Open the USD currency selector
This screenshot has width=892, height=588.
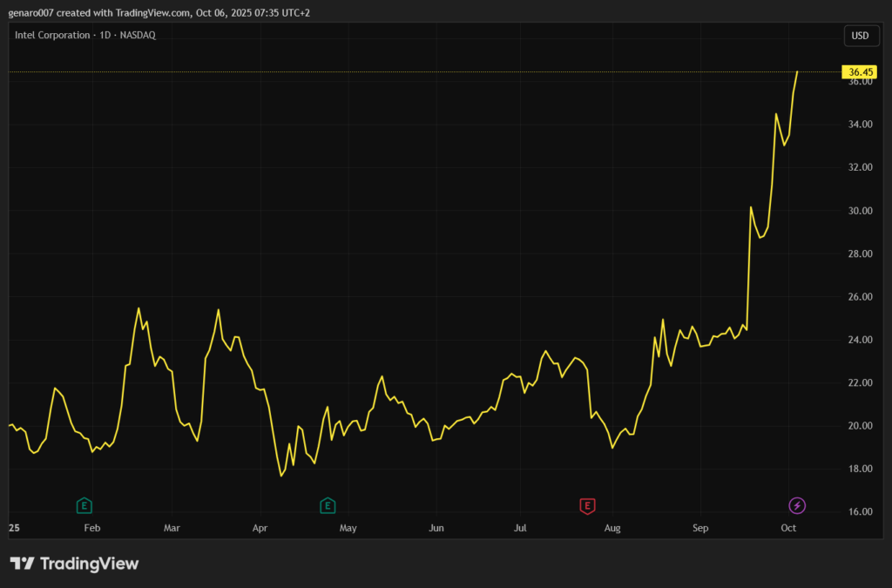[860, 36]
